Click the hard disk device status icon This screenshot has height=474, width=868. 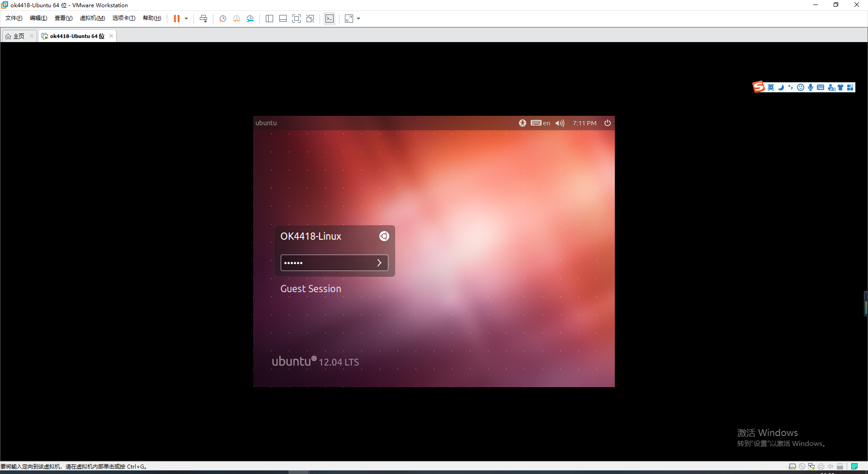(792, 466)
